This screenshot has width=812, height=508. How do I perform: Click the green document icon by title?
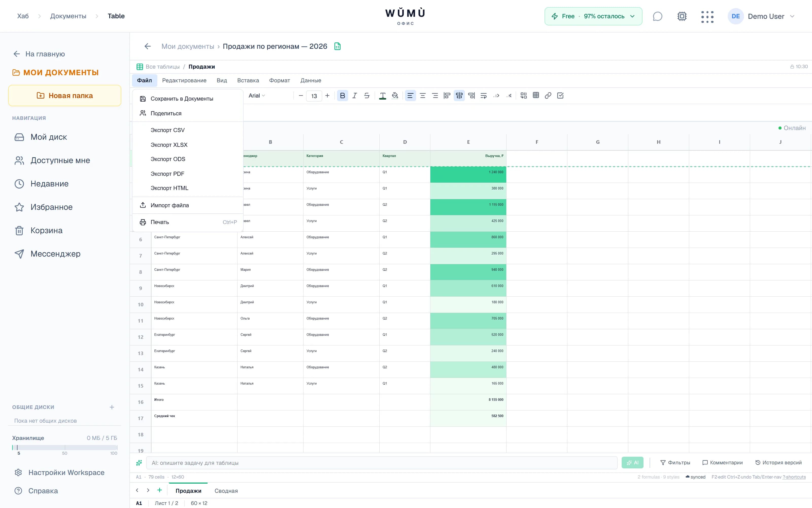coord(337,46)
